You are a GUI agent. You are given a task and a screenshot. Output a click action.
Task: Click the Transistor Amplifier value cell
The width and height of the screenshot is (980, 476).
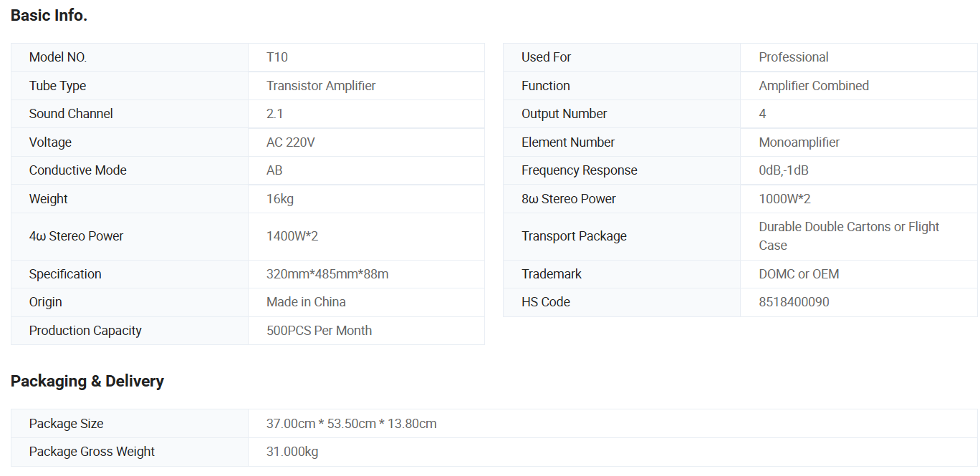point(321,86)
